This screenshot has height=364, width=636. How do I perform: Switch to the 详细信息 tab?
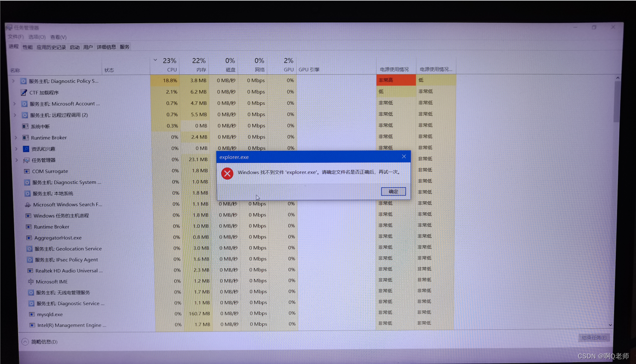[x=106, y=47]
